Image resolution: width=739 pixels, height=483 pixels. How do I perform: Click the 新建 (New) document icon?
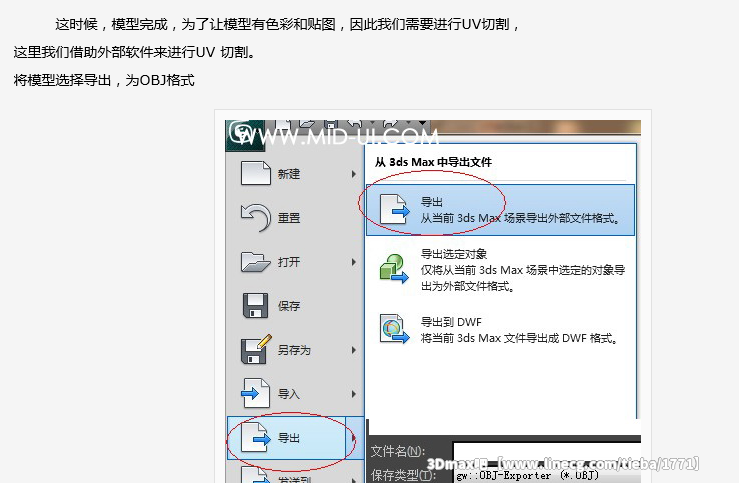point(255,173)
